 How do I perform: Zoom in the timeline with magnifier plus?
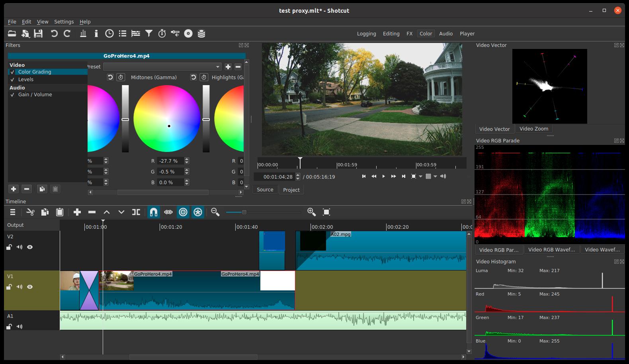coord(312,212)
